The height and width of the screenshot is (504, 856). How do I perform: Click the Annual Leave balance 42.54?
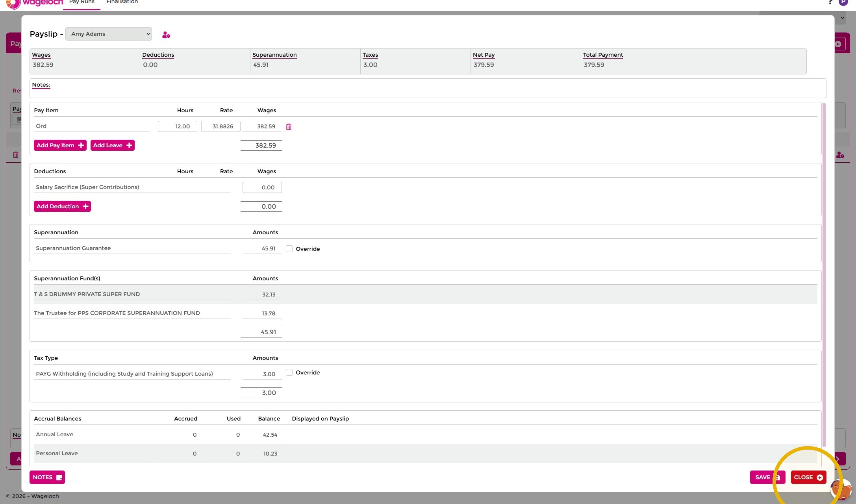click(x=270, y=435)
